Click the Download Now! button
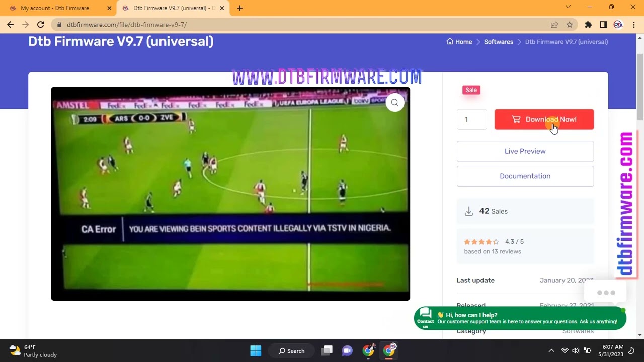 [544, 119]
